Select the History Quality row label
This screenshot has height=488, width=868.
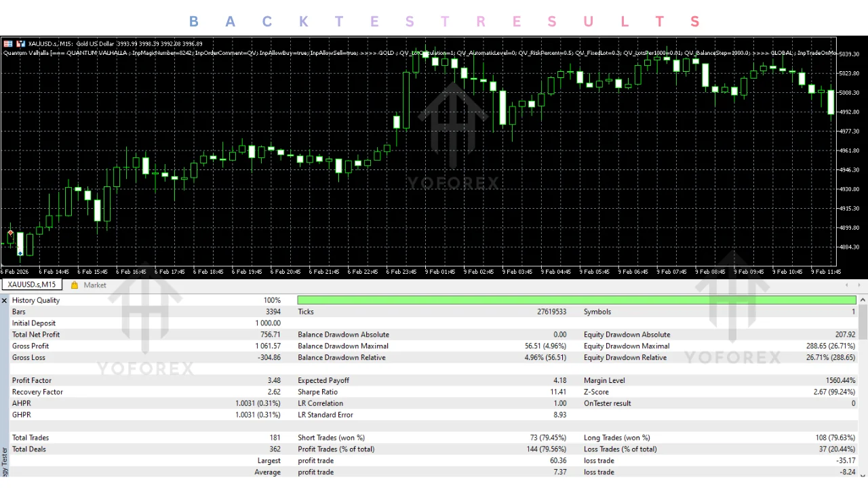(x=36, y=300)
